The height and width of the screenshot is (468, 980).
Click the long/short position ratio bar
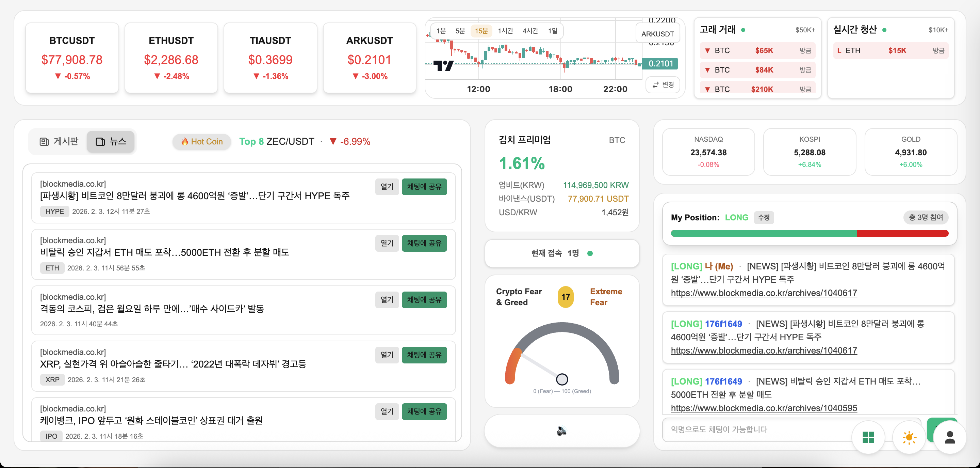click(x=809, y=233)
